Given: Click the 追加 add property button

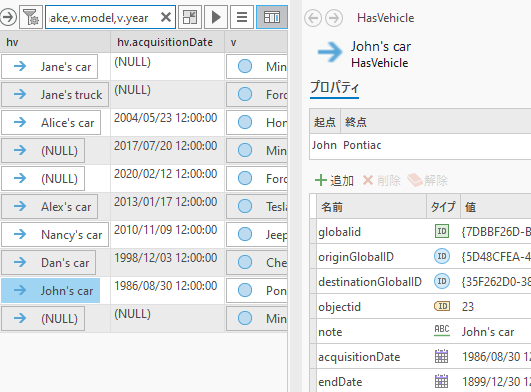Looking at the screenshot, I should pos(334,180).
